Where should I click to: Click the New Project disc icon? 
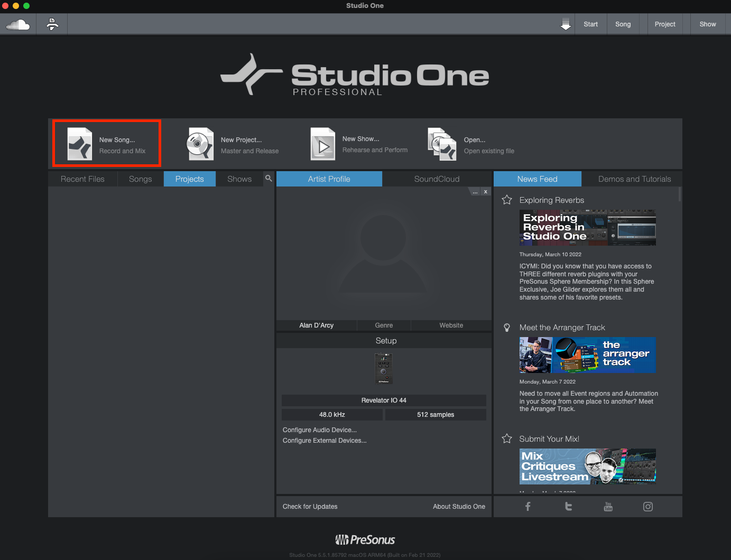click(x=200, y=144)
